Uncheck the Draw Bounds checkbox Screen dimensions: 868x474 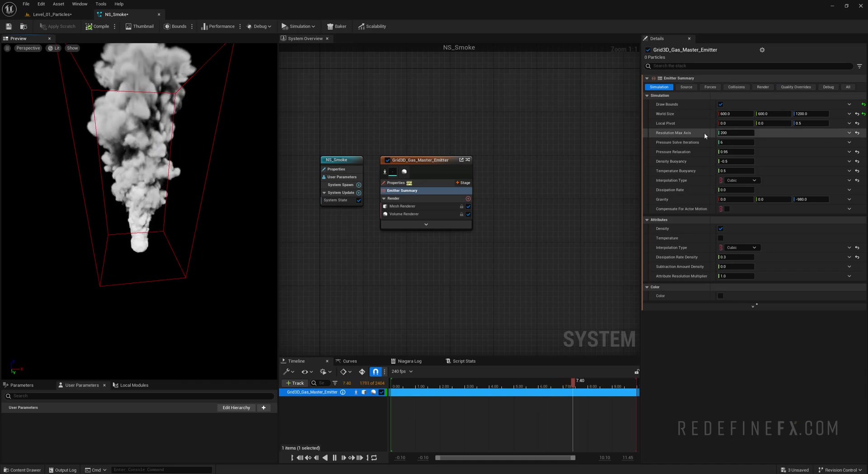coord(721,104)
